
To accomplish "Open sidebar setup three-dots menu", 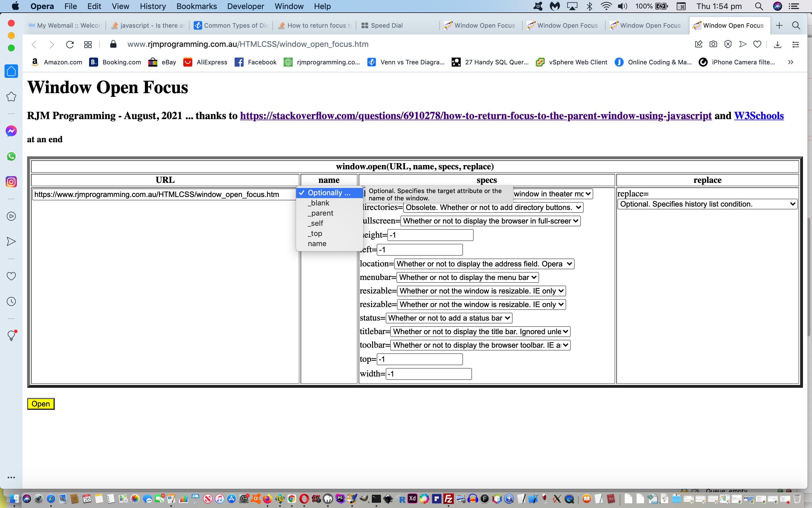I will click(x=11, y=478).
